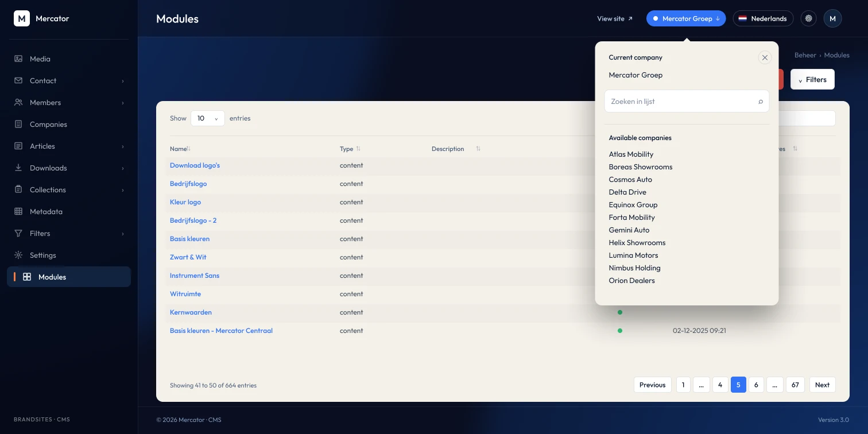Expand the Members submenu chevron

pos(122,103)
